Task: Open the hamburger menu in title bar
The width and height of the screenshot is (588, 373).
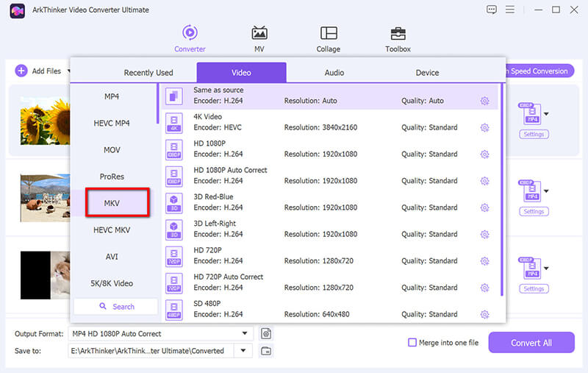Action: [x=509, y=10]
